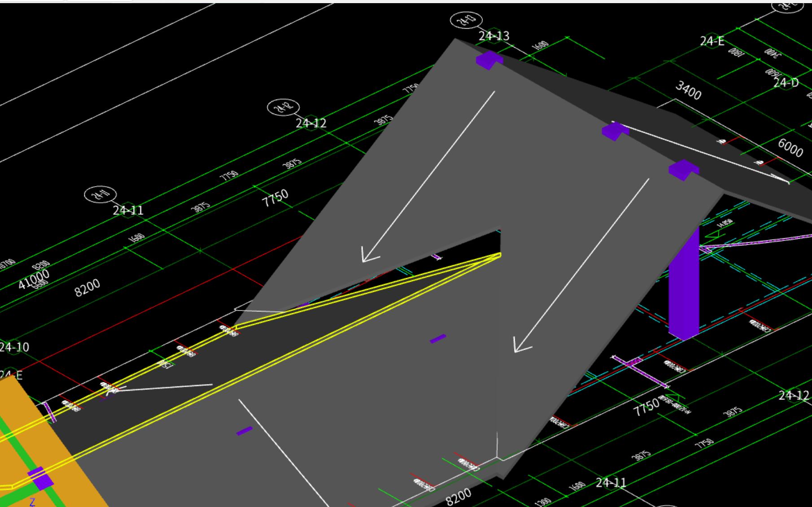Select the purple column cap below 24-13 label
The height and width of the screenshot is (507, 812).
[x=489, y=60]
